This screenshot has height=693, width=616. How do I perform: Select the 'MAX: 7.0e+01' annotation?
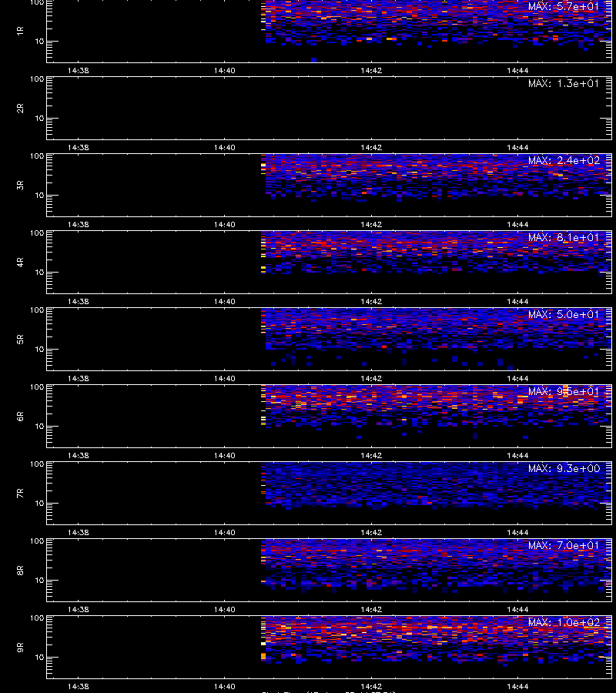[564, 545]
